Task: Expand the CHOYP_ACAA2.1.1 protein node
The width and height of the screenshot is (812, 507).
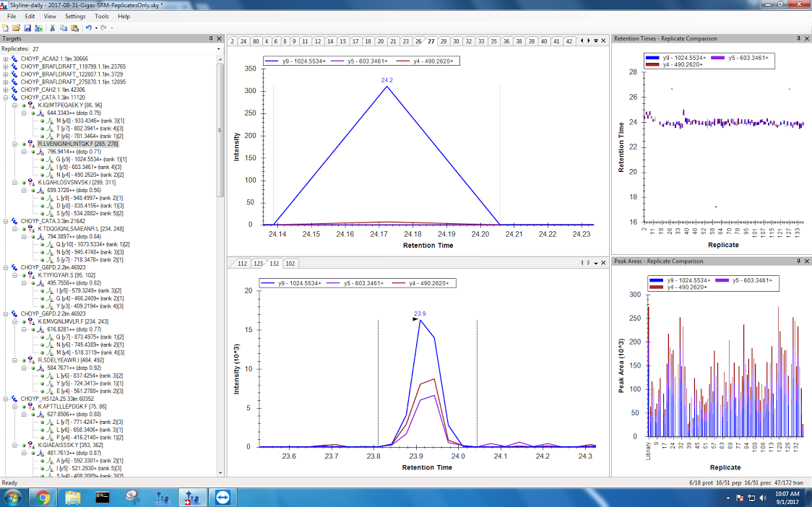Action: coord(6,58)
